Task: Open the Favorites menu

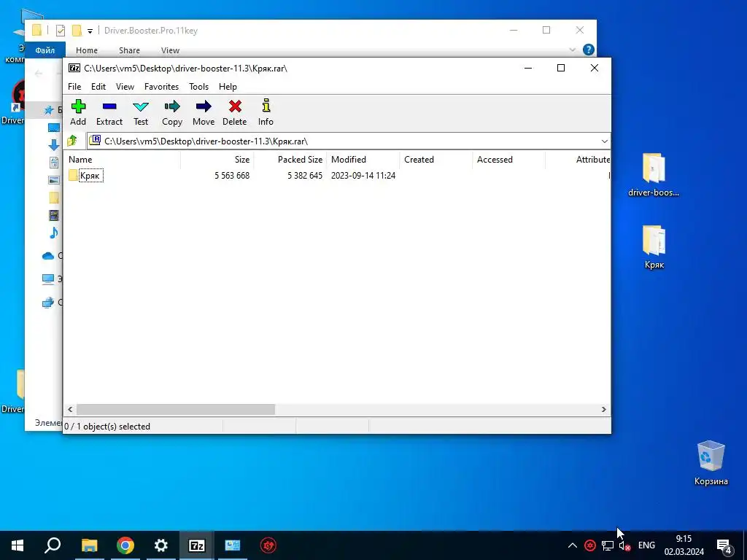Action: coord(161,87)
